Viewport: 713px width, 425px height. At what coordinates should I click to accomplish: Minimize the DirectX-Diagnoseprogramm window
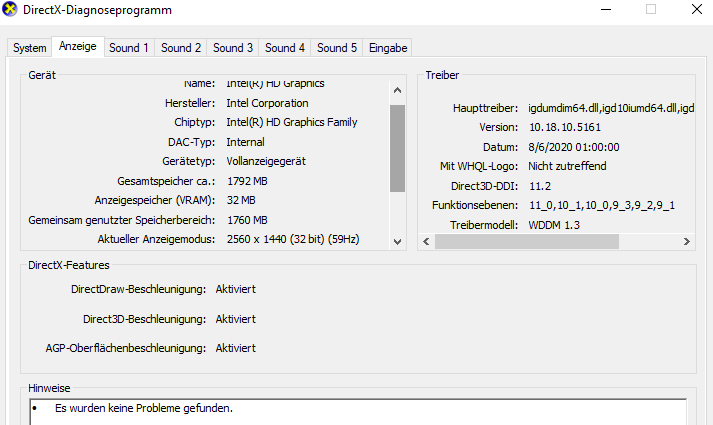[x=606, y=9]
